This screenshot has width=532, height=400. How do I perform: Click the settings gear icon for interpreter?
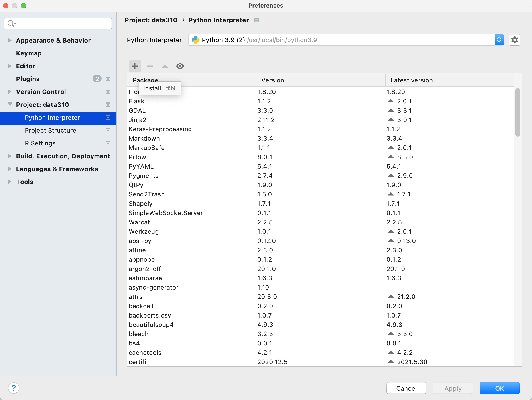click(x=514, y=40)
